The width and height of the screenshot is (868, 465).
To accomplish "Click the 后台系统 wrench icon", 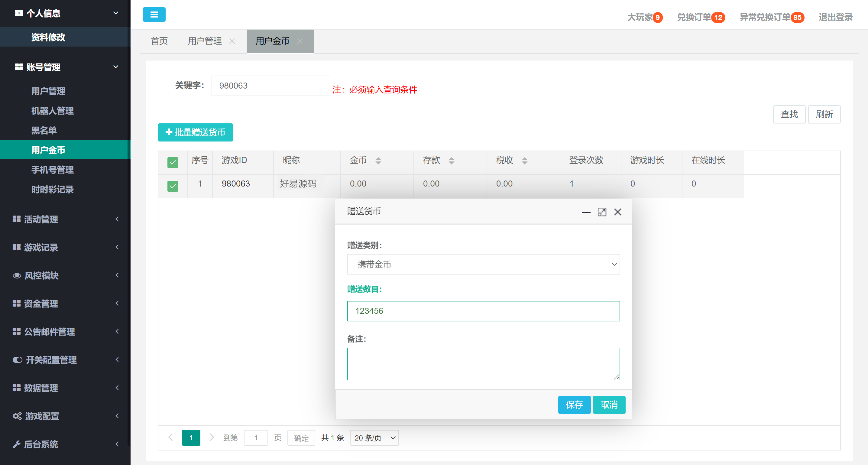I will [x=17, y=444].
